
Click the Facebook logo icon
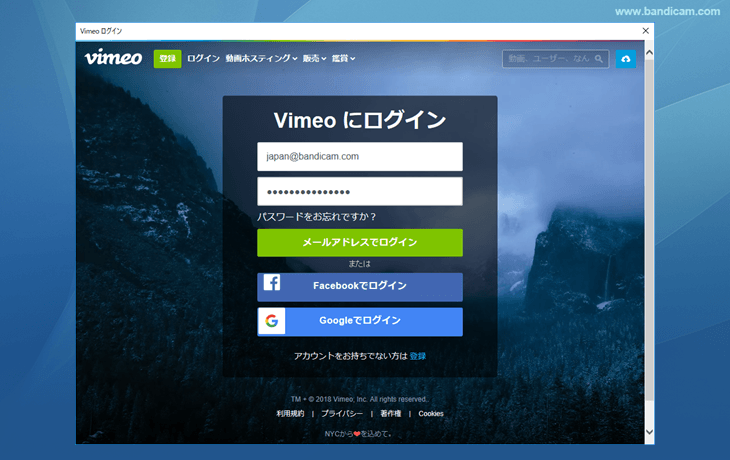tap(272, 282)
